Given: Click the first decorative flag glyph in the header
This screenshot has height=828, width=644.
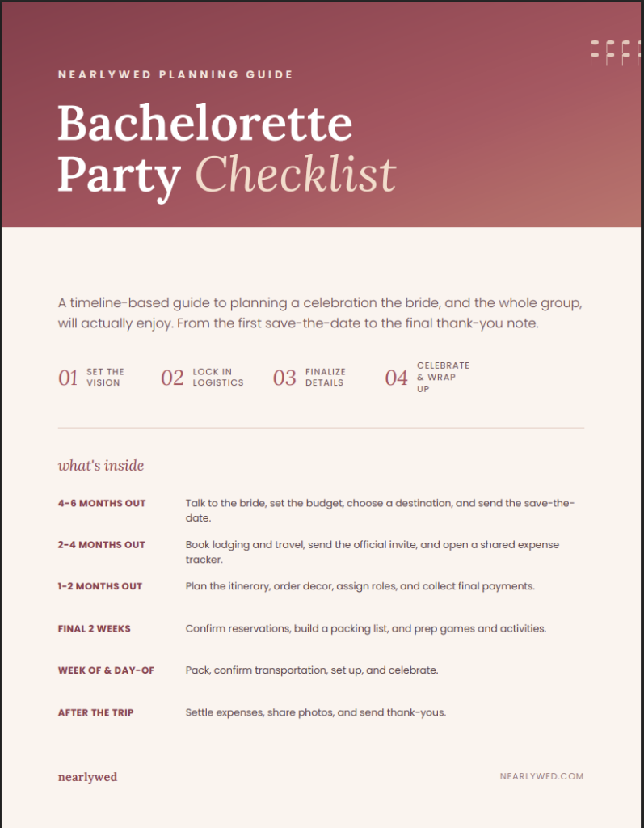Looking at the screenshot, I should 595,53.
